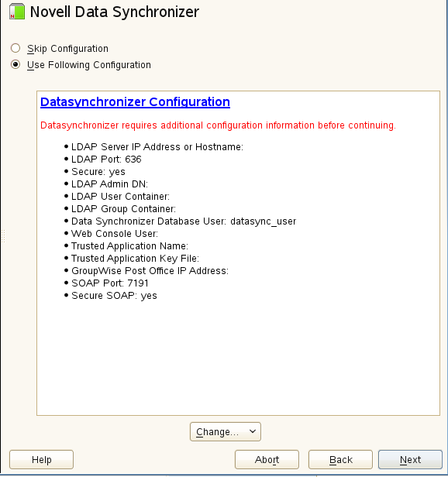This screenshot has width=448, height=477.
Task: Click the LDAP Admin DN entry
Action: click(x=109, y=184)
